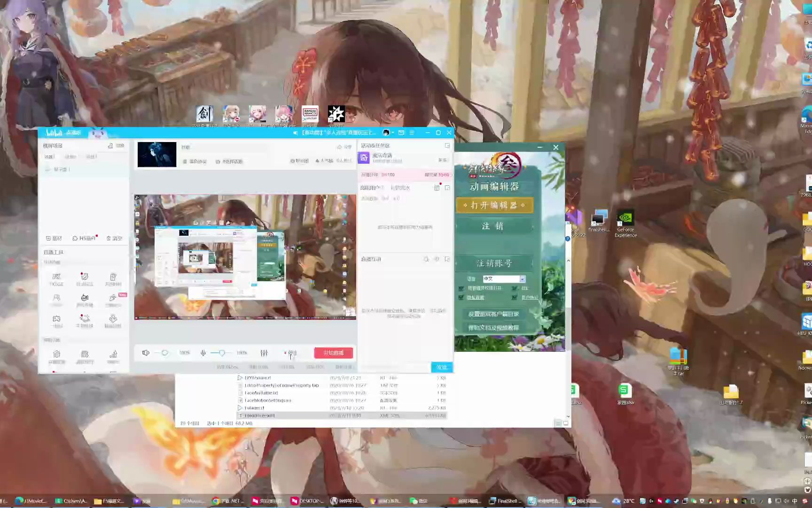The height and width of the screenshot is (508, 812).
Task: Adjust the microphone volume slider
Action: pyautogui.click(x=221, y=353)
